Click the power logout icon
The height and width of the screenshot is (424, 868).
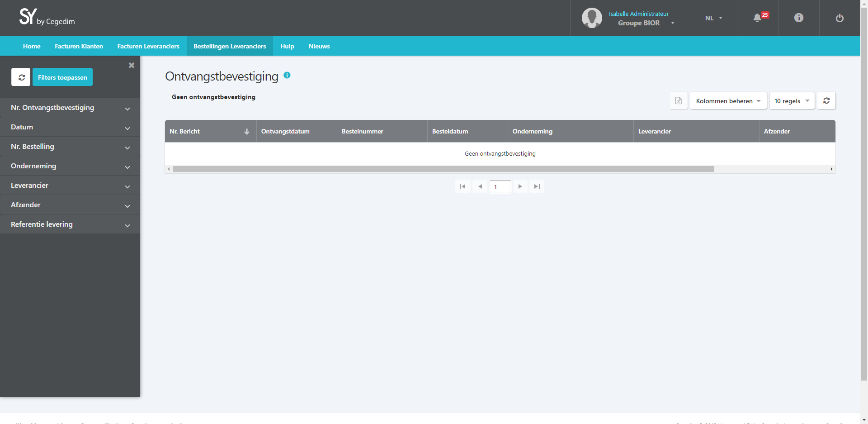pyautogui.click(x=840, y=18)
